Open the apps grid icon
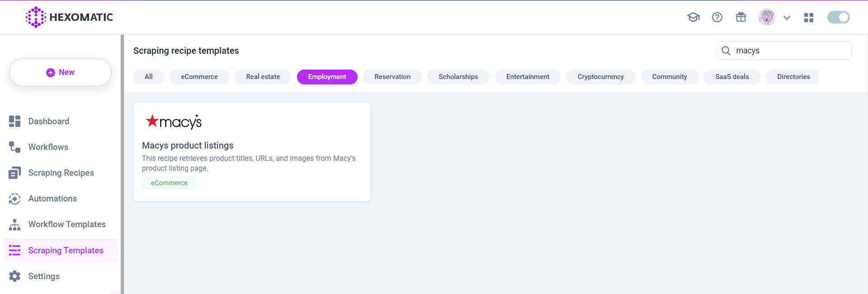This screenshot has width=868, height=294. pos(809,18)
